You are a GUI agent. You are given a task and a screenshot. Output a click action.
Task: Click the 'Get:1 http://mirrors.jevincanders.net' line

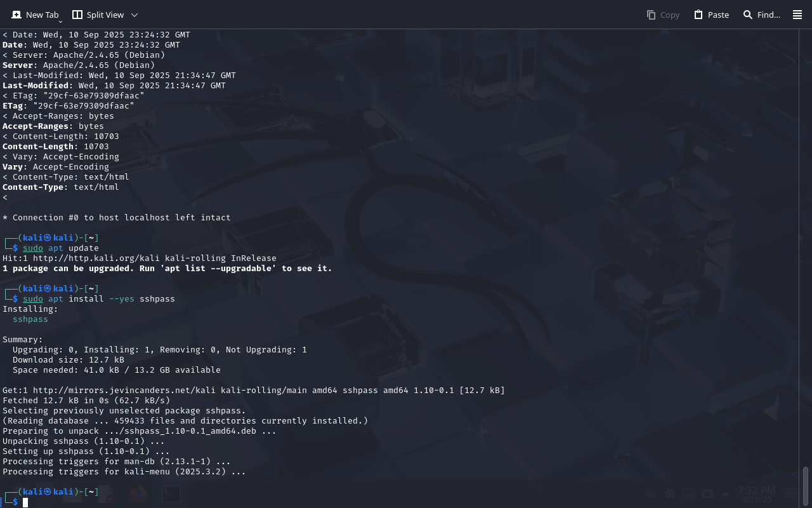point(254,391)
